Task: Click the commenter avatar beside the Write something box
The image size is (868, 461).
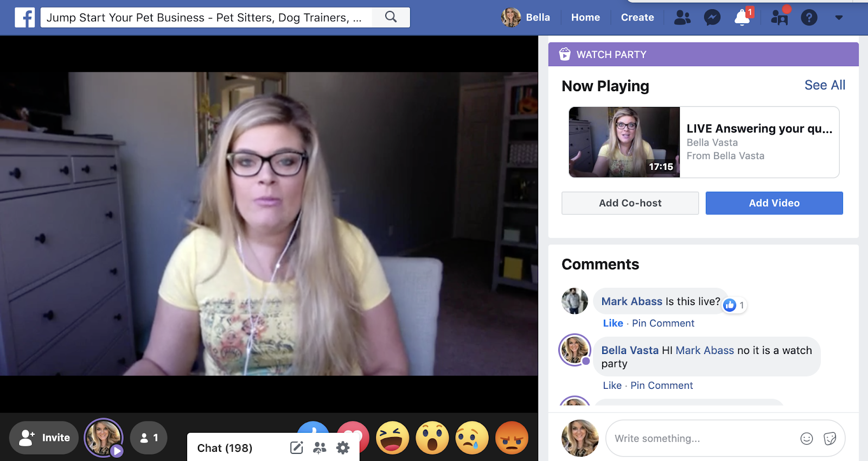Action: (x=580, y=438)
